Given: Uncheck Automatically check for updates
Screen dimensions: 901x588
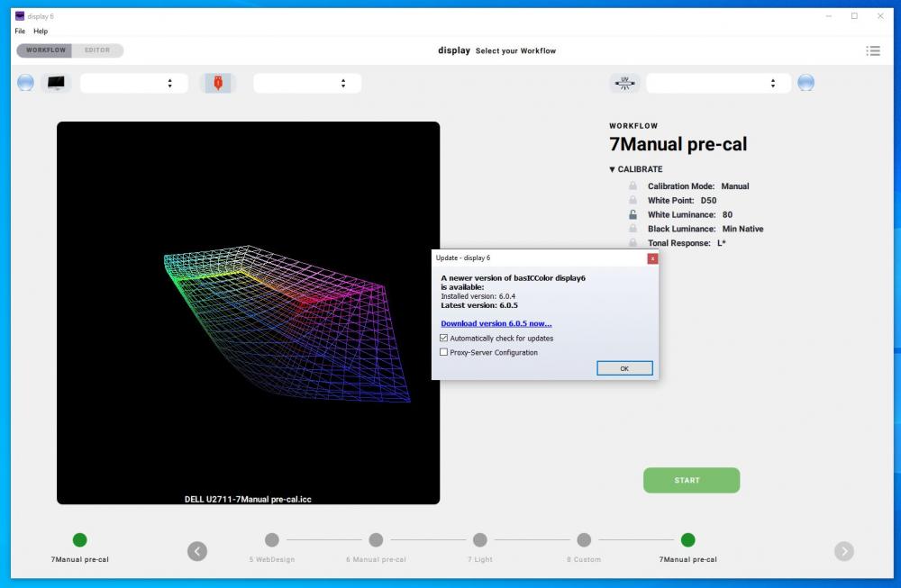Looking at the screenshot, I should pos(443,339).
